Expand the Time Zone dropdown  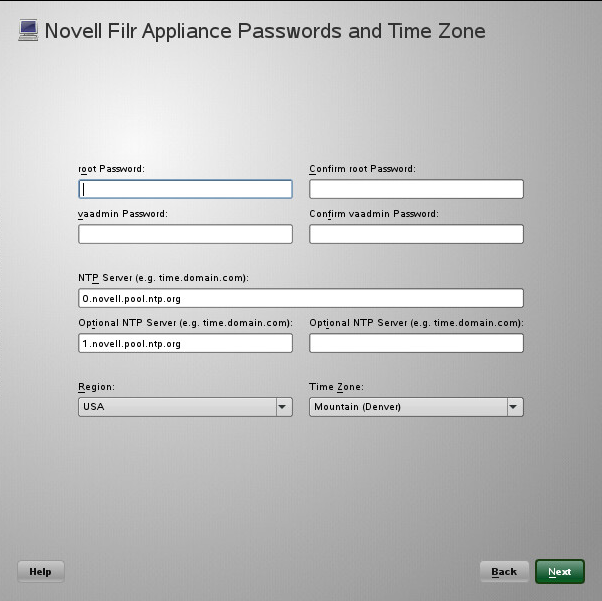[416, 407]
